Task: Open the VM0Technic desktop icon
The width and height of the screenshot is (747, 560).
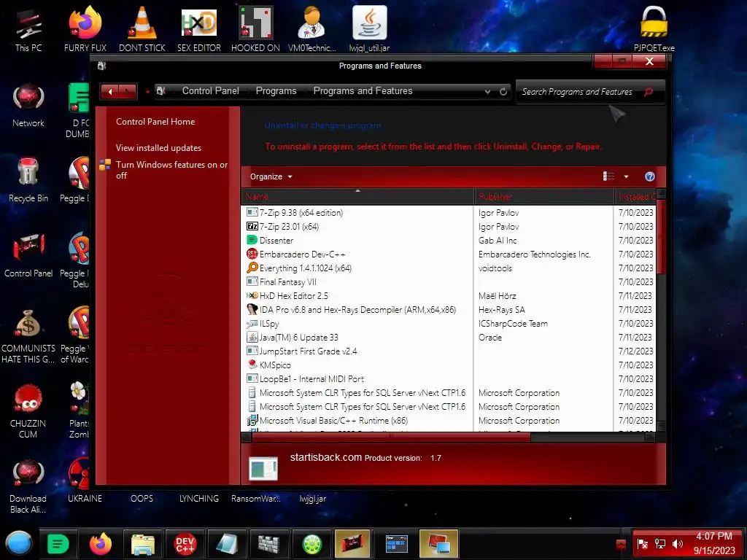Action: coord(312,29)
